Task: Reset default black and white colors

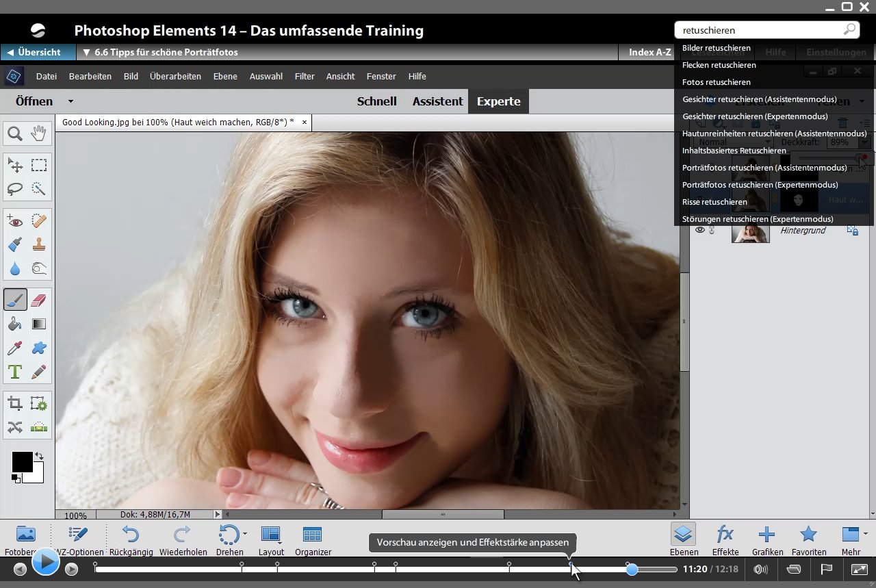Action: 16,478
